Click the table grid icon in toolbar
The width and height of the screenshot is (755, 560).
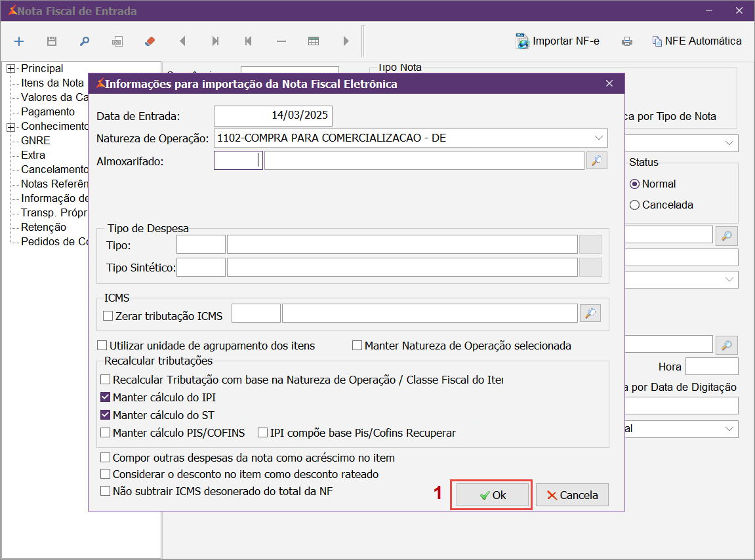click(314, 41)
